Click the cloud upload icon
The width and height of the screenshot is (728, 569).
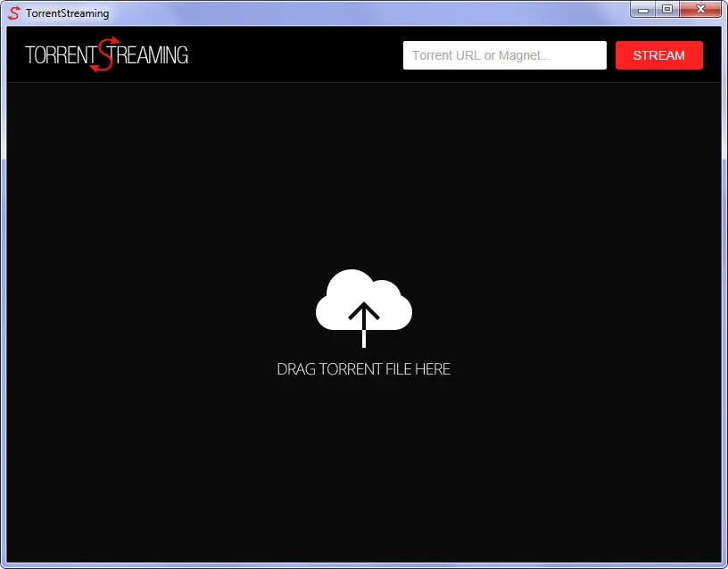click(364, 299)
